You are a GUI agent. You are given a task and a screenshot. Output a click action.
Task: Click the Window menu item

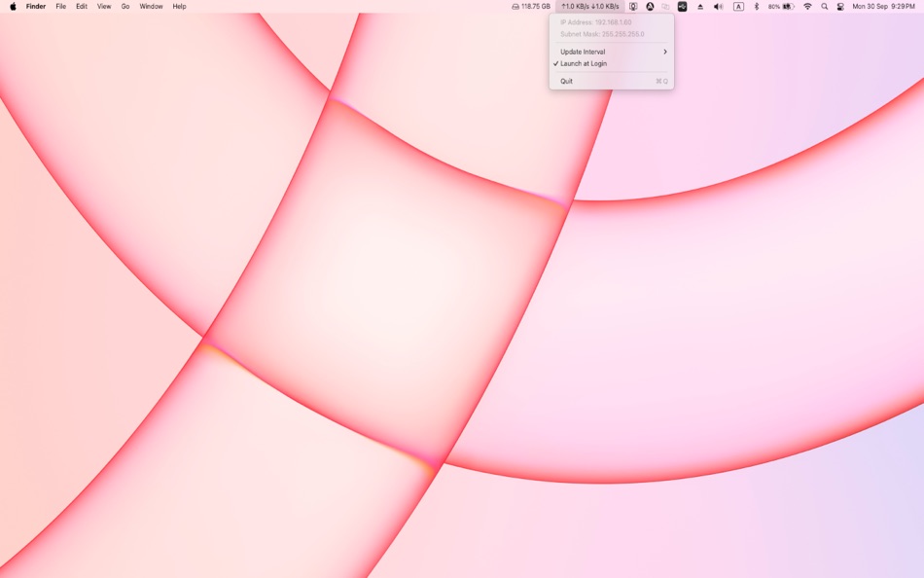(x=151, y=6)
